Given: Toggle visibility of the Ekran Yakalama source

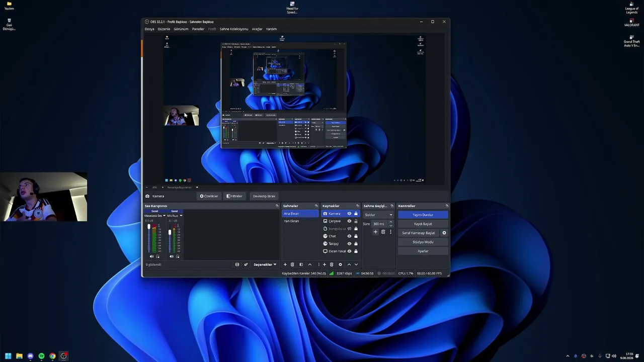Looking at the screenshot, I should (x=349, y=251).
